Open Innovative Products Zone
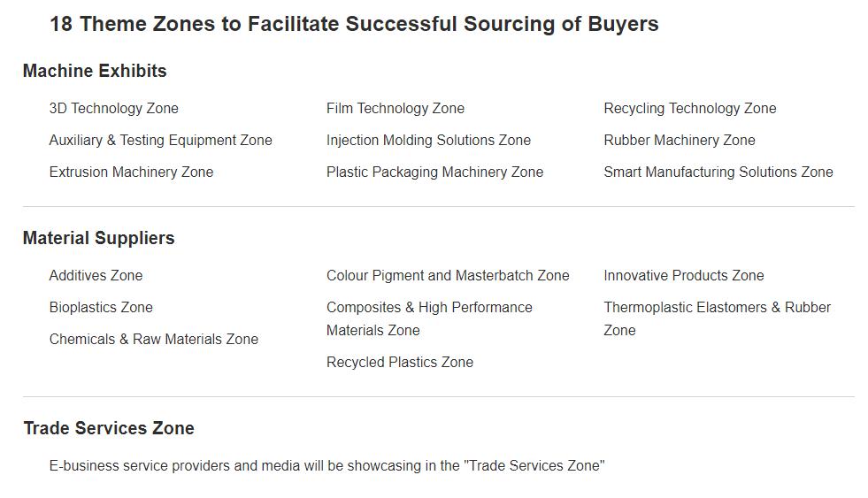868x498 pixels. [684, 276]
